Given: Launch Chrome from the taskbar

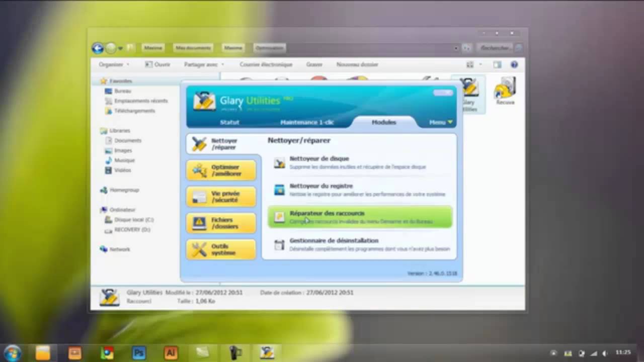Looking at the screenshot, I should [x=107, y=353].
